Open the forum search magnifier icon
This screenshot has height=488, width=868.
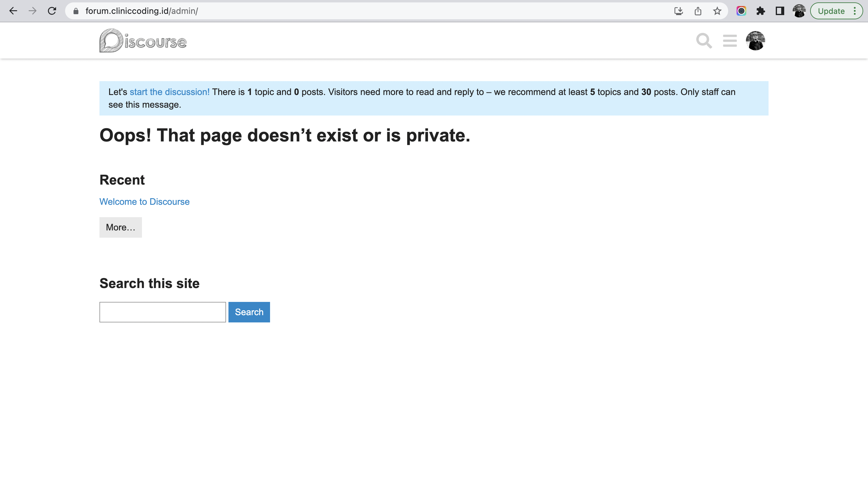703,41
